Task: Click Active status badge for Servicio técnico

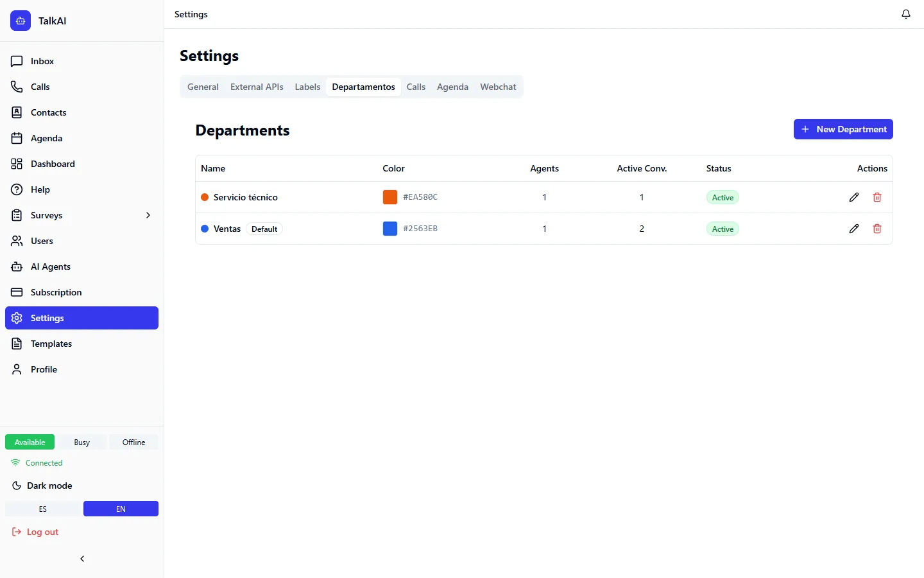Action: [x=723, y=197]
